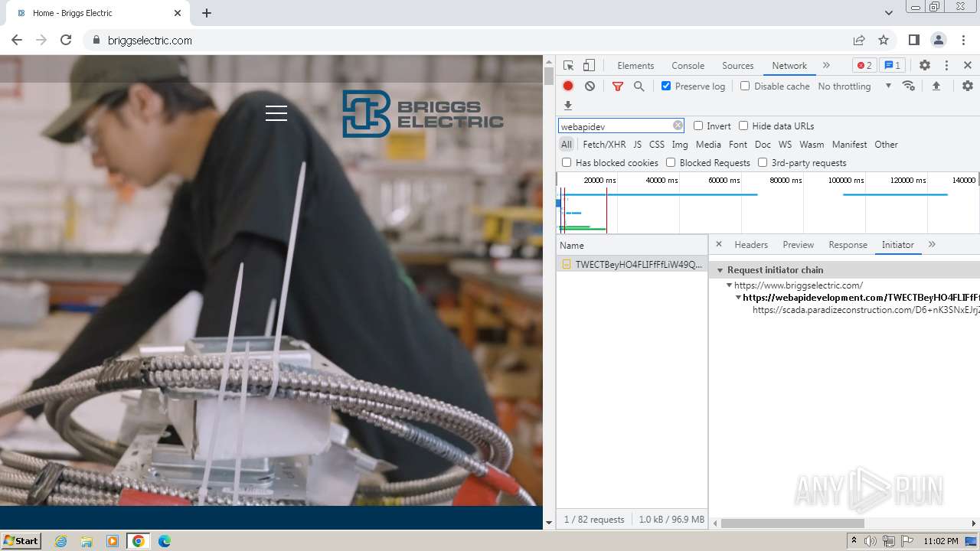Export HAR with the download arrow icon
Screen dimensions: 980x551
coord(568,106)
